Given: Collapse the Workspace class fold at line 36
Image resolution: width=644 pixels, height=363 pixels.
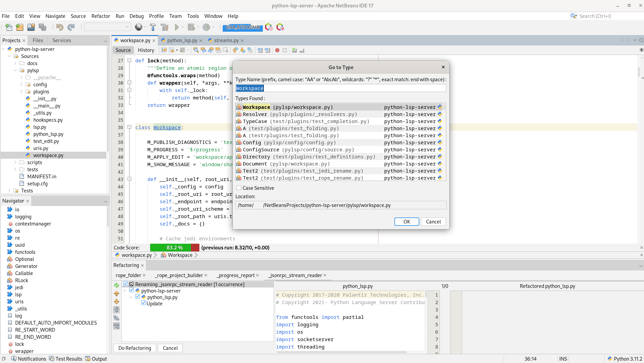Looking at the screenshot, I should (129, 127).
